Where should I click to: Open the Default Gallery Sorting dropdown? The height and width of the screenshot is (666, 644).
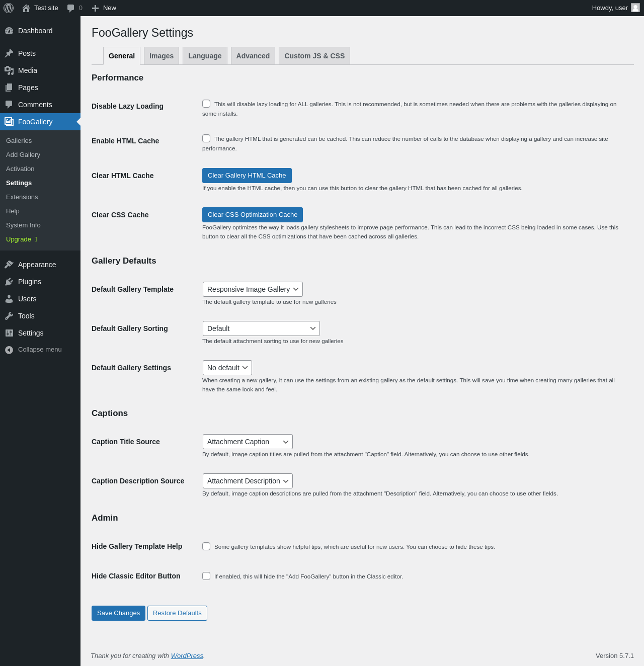[x=261, y=328]
